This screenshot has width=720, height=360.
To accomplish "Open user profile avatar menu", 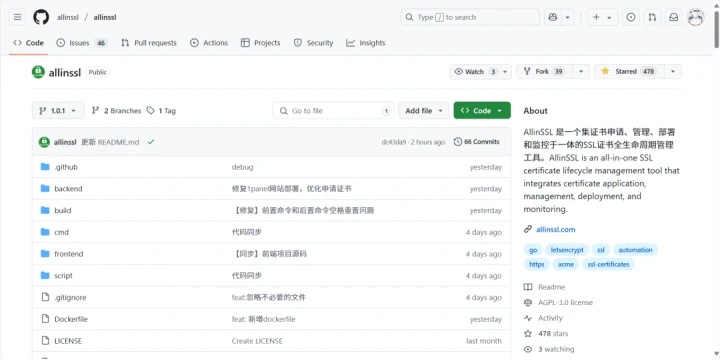I will 695,17.
